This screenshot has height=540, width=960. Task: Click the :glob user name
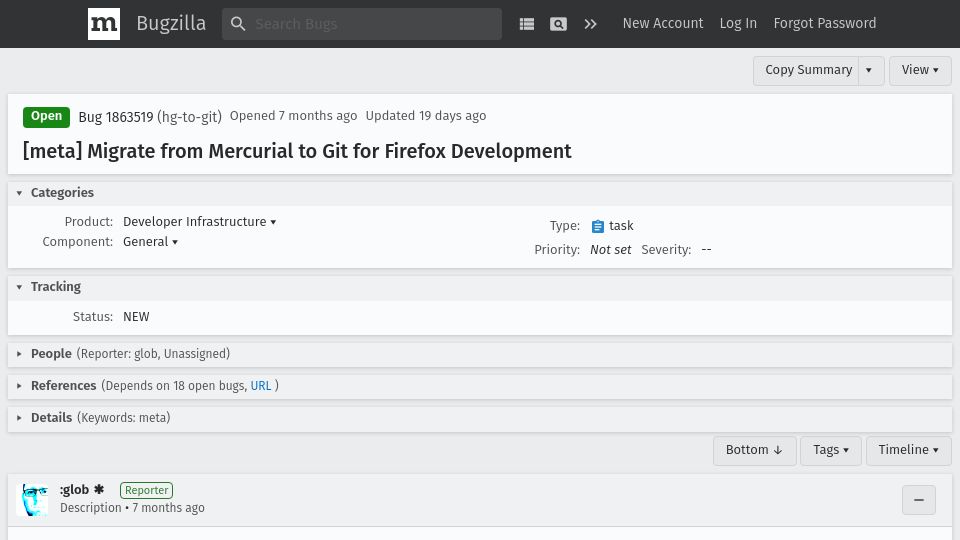75,489
